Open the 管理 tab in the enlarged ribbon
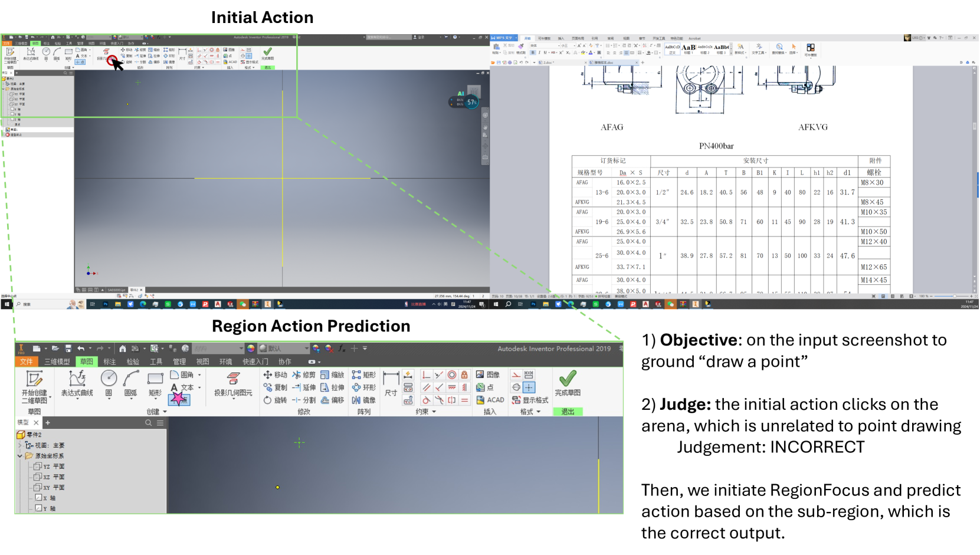Viewport: 980px width, 555px height. tap(179, 362)
